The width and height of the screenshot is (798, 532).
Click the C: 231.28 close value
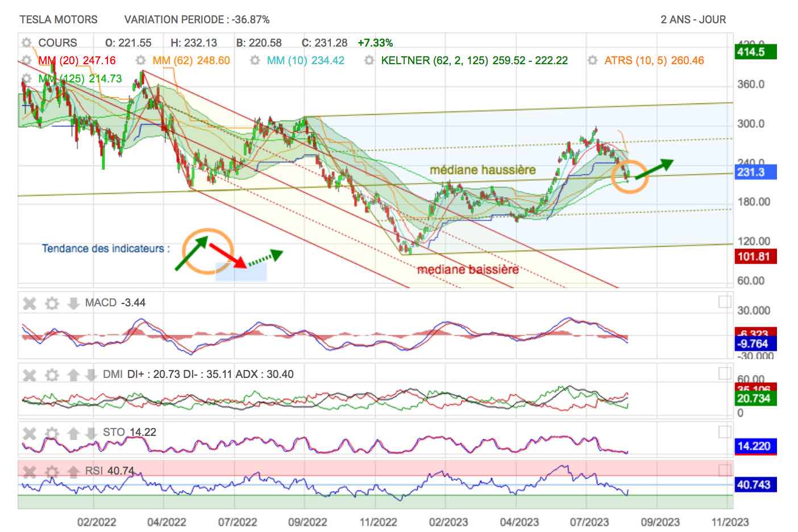(325, 43)
